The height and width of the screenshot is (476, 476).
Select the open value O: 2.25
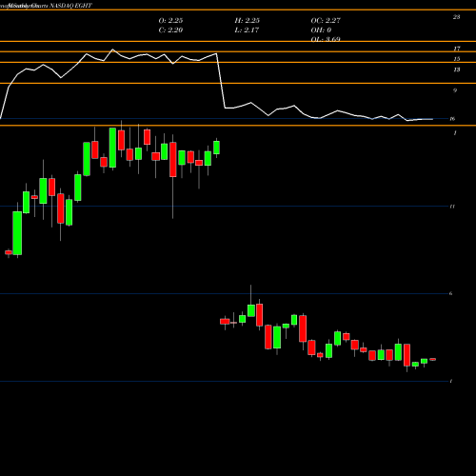tap(170, 20)
